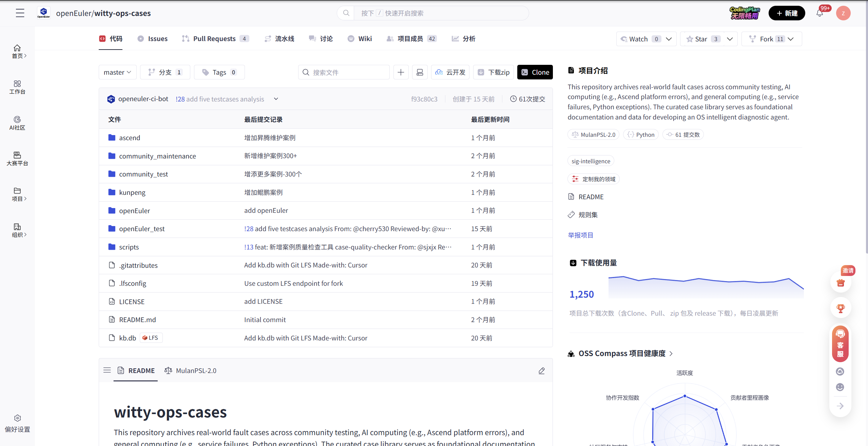This screenshot has height=446, width=868.
Task: Click the Watch button
Action: point(639,39)
